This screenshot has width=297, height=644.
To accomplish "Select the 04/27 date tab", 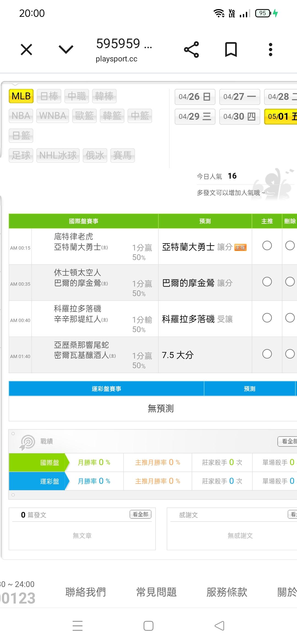I will (240, 97).
